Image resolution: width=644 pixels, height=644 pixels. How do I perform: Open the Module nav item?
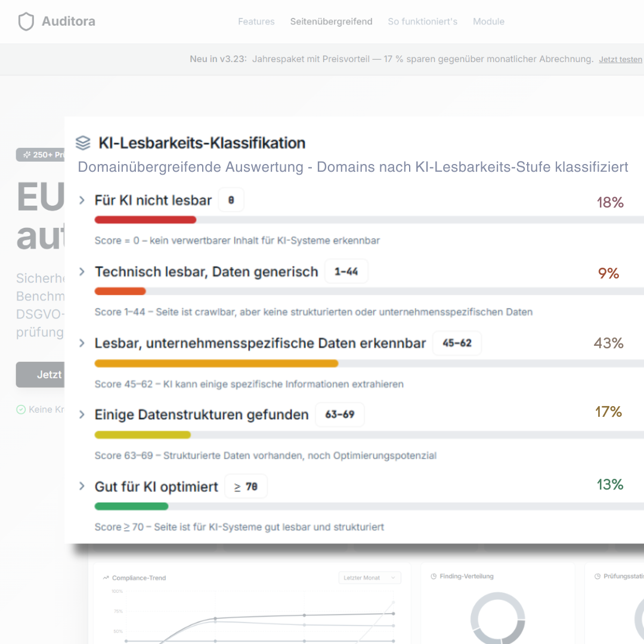pyautogui.click(x=488, y=21)
